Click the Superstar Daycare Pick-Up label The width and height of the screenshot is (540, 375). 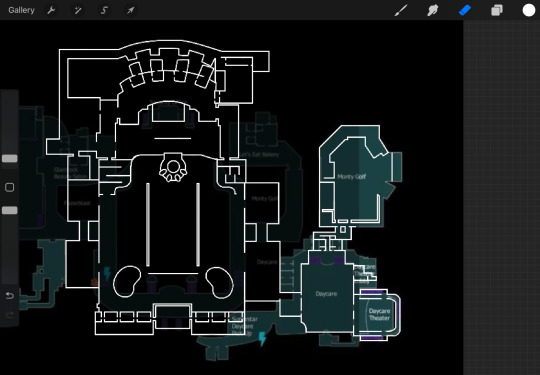tap(244, 326)
